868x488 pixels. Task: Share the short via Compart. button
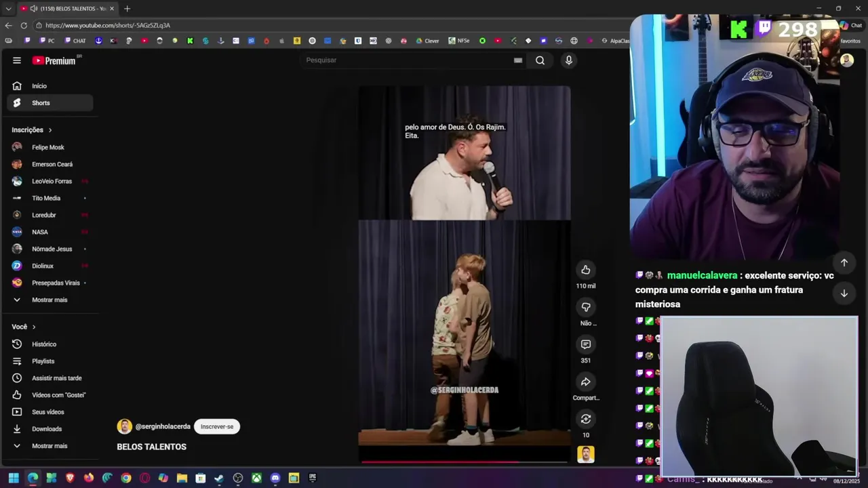pyautogui.click(x=586, y=382)
